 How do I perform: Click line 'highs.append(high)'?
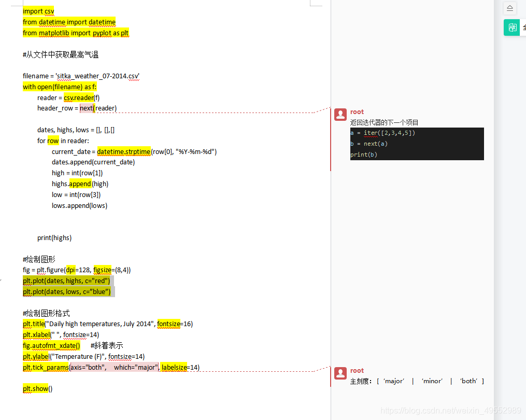pos(80,184)
